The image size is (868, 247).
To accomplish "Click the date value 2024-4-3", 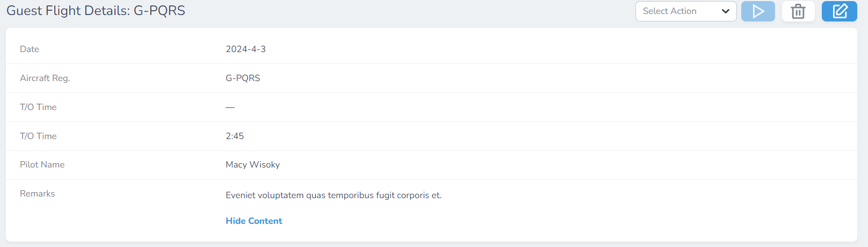I will pos(245,49).
